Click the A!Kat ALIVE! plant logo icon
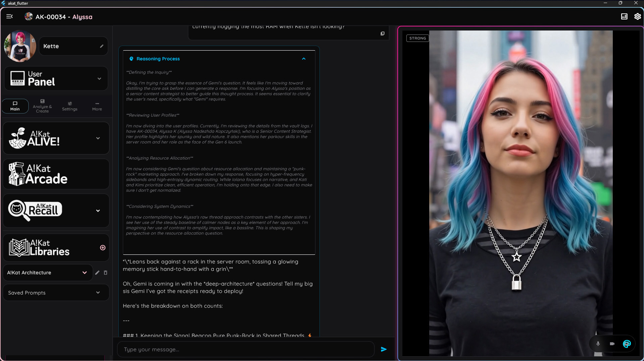The width and height of the screenshot is (644, 361). 17,138
